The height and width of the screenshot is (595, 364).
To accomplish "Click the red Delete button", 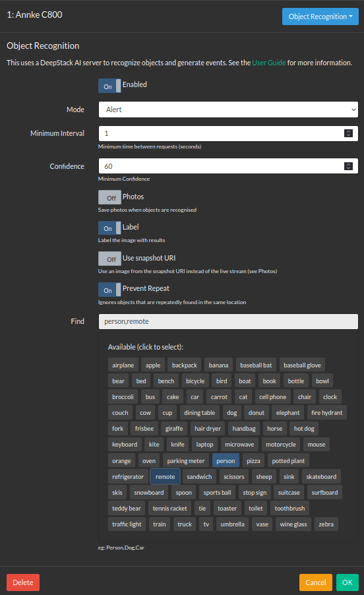I will point(23,582).
